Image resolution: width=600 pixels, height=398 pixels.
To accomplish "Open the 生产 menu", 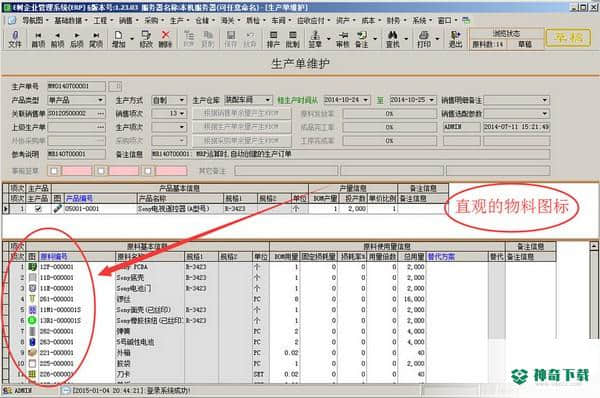I will point(179,20).
